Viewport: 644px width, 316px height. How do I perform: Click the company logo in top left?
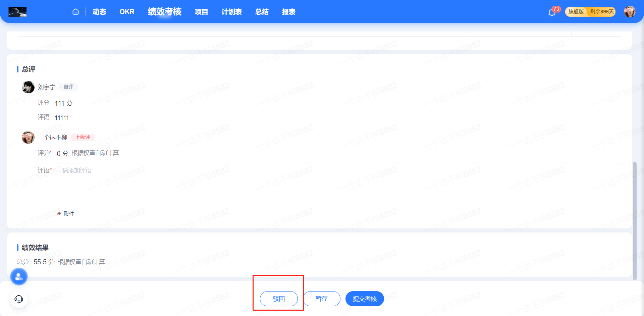pyautogui.click(x=17, y=12)
